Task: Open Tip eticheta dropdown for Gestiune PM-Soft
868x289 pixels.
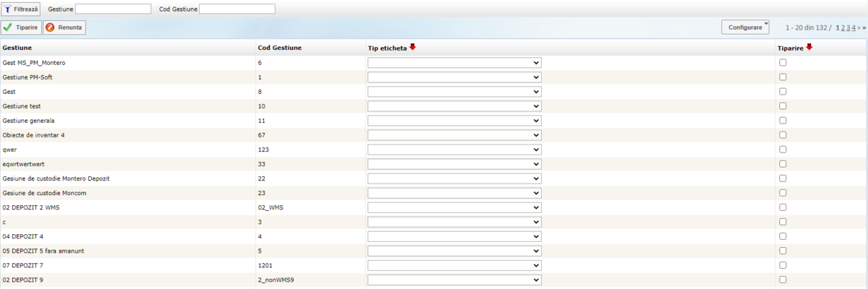Action: pos(454,77)
